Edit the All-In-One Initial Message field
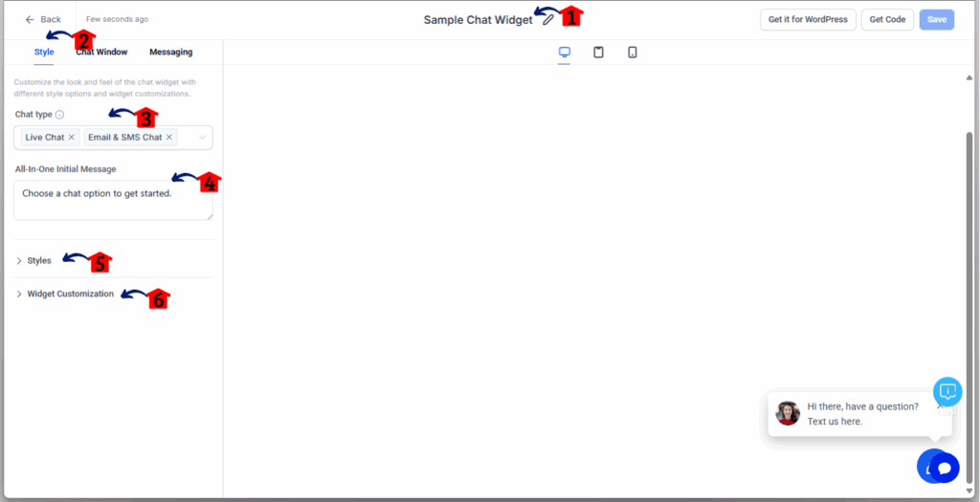This screenshot has width=980, height=502. click(113, 201)
